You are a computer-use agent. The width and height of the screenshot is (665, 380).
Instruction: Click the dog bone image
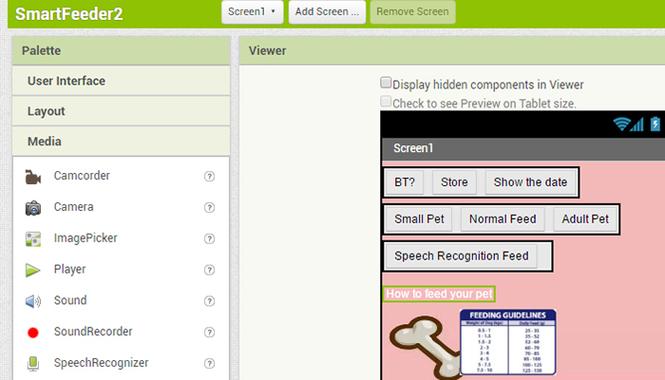(425, 347)
